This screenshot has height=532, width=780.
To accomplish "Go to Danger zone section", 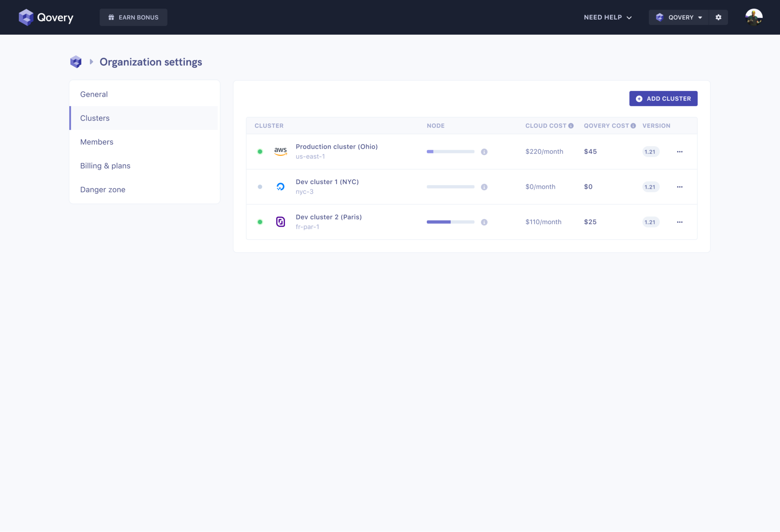I will click(103, 190).
